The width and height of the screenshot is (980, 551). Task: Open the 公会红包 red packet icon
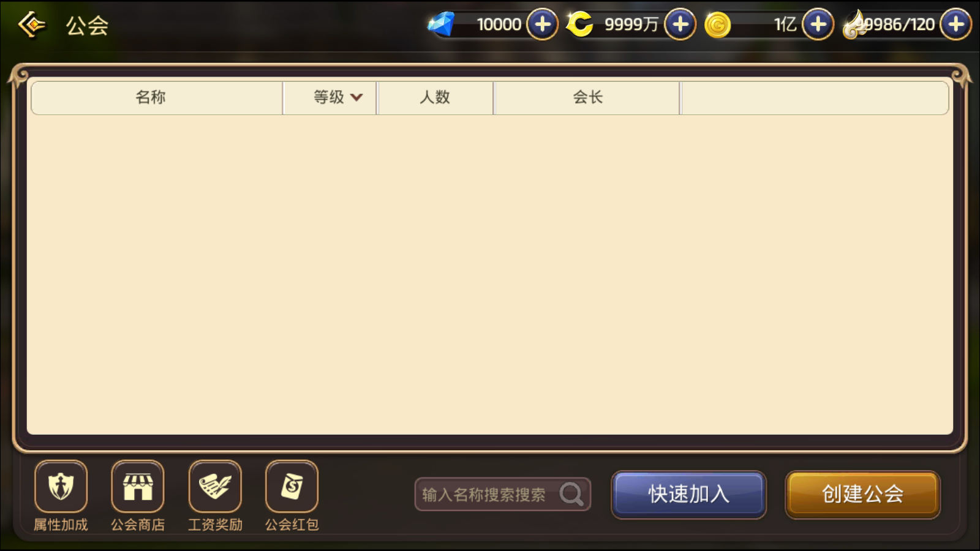click(292, 487)
